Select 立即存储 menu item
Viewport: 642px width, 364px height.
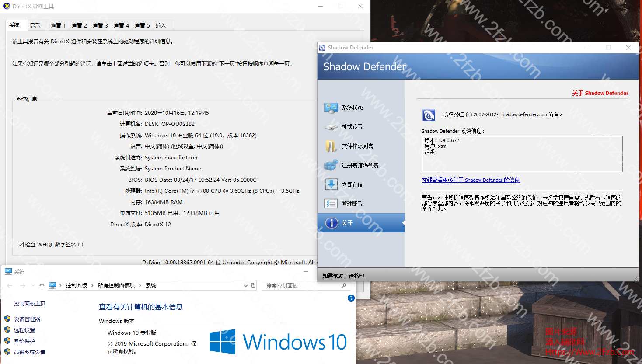(361, 184)
